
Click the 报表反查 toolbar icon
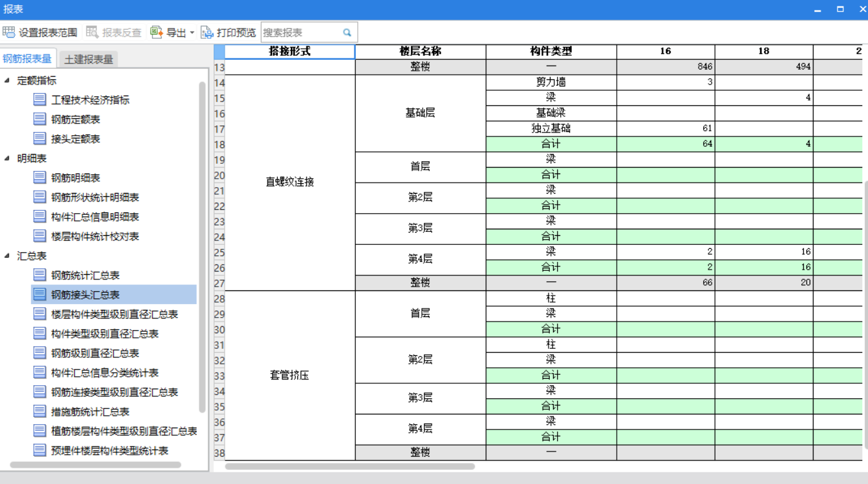coord(92,32)
